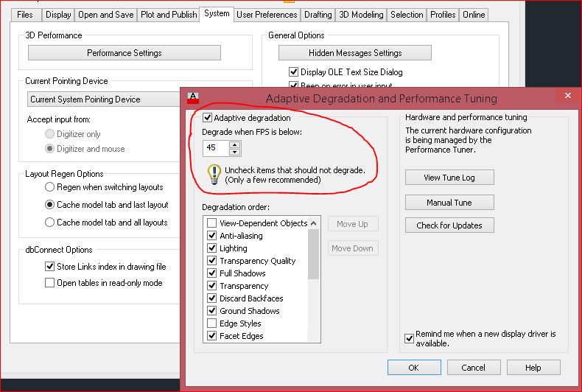Toggle Store Links index in drawing file

click(x=49, y=266)
